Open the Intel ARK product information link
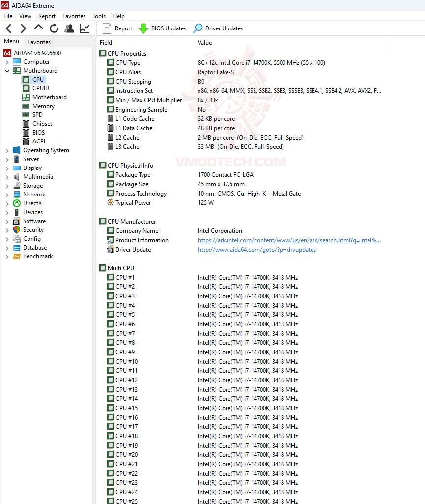 click(x=289, y=240)
